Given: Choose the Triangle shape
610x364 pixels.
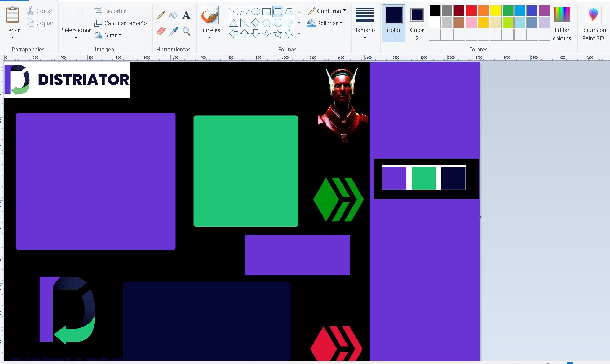Looking at the screenshot, I should (234, 23).
